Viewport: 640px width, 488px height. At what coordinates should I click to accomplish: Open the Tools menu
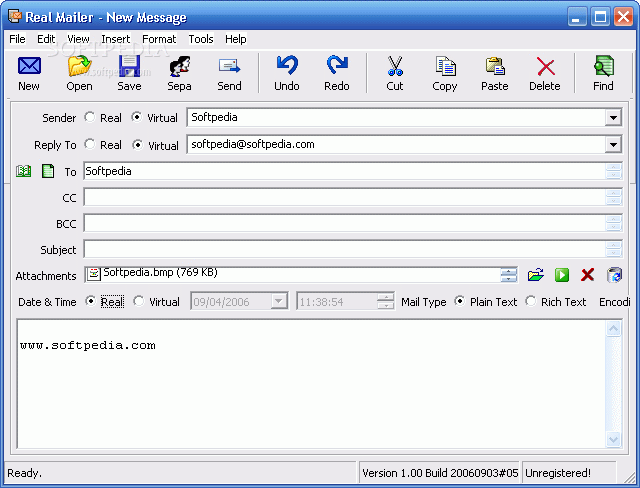pyautogui.click(x=201, y=39)
